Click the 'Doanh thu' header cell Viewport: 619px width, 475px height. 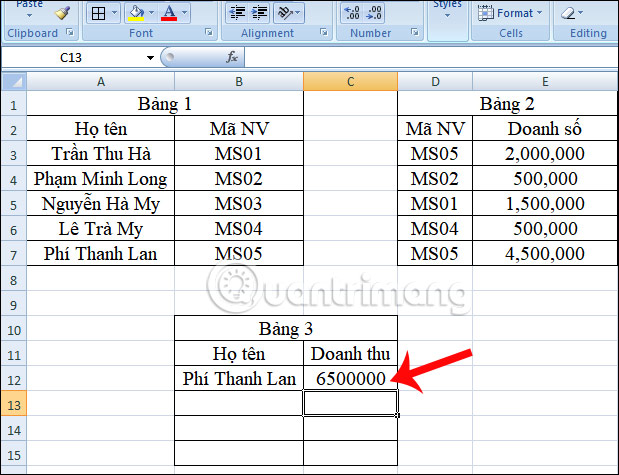tap(350, 353)
